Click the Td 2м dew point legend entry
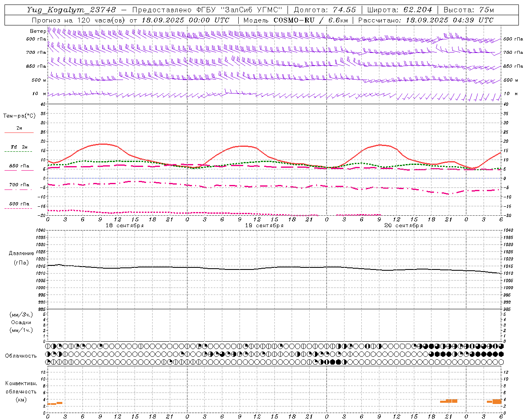Image resolution: width=525 pixels, height=420 pixels. [19, 147]
